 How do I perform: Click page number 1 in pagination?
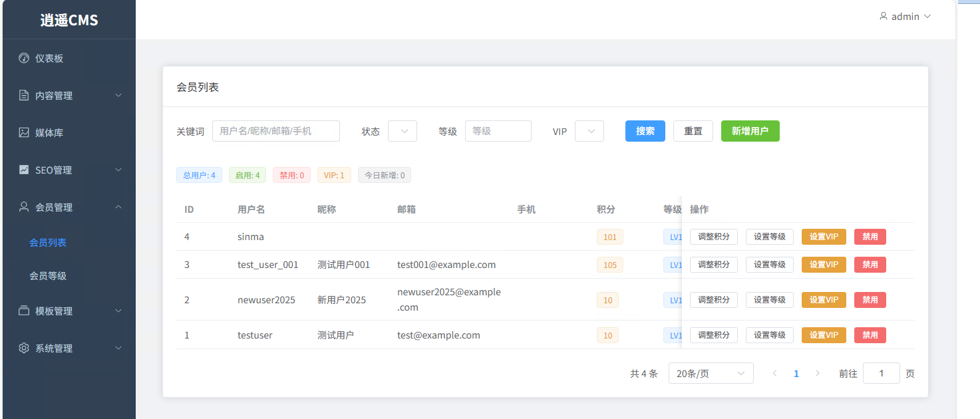(796, 374)
